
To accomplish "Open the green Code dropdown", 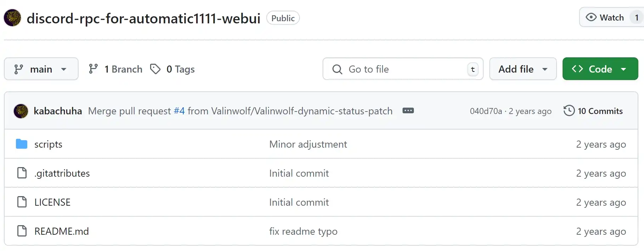I will (x=600, y=69).
